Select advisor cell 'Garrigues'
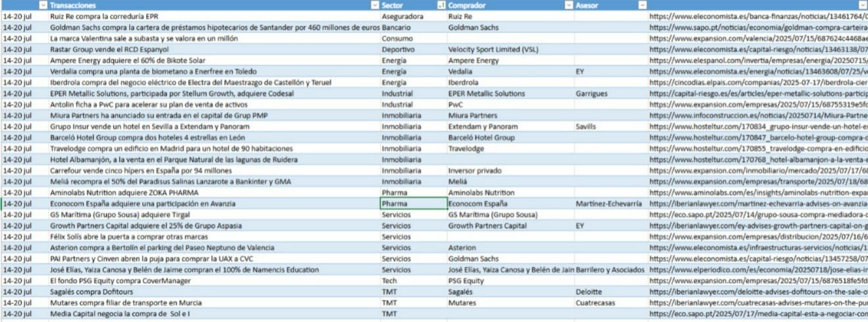 pos(610,94)
